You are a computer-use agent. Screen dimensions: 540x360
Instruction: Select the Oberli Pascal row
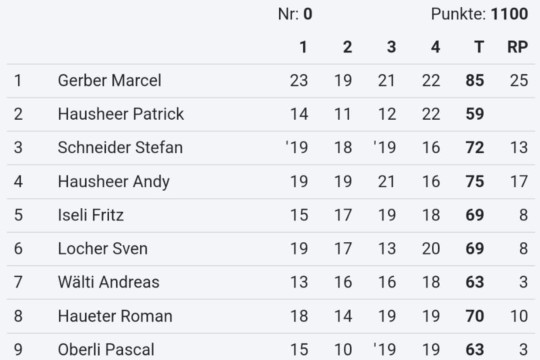tap(271, 347)
